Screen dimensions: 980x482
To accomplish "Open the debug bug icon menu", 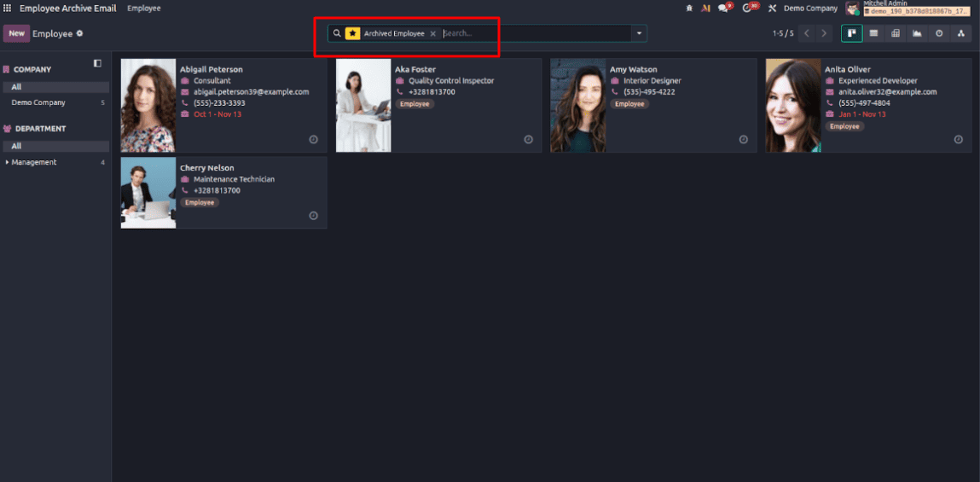I will pyautogui.click(x=689, y=9).
